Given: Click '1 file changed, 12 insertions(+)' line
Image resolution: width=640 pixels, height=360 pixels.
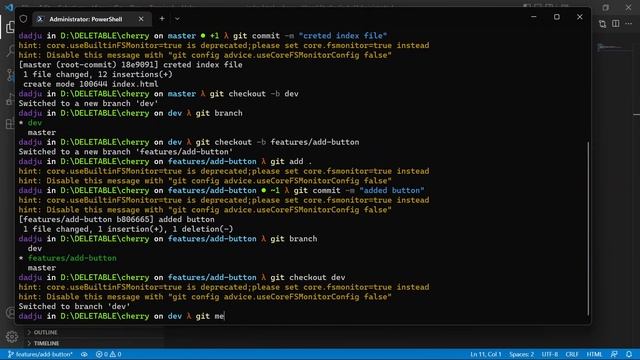Looking at the screenshot, I should tap(98, 74).
